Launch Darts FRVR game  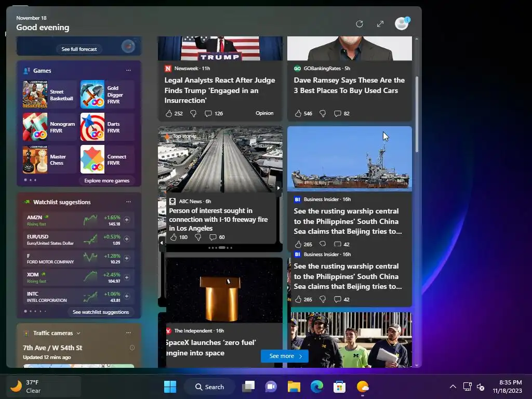coord(107,127)
